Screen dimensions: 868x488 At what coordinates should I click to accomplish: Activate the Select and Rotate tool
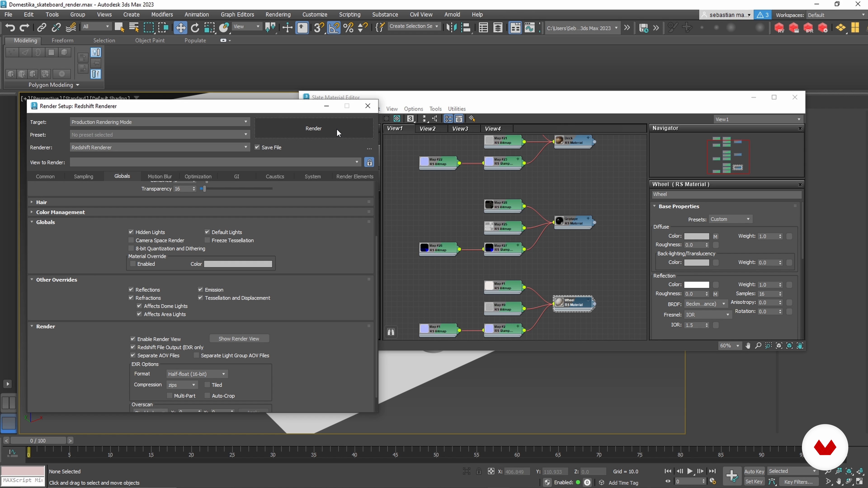(195, 28)
